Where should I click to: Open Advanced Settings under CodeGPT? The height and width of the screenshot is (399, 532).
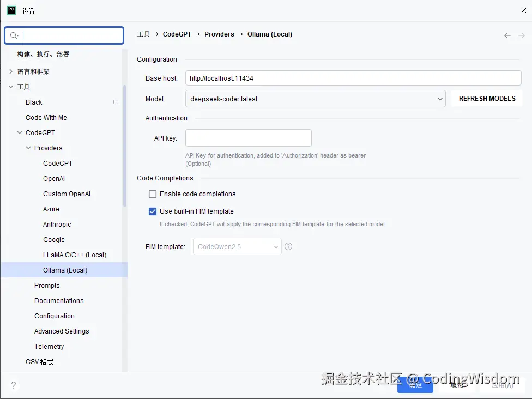62,331
